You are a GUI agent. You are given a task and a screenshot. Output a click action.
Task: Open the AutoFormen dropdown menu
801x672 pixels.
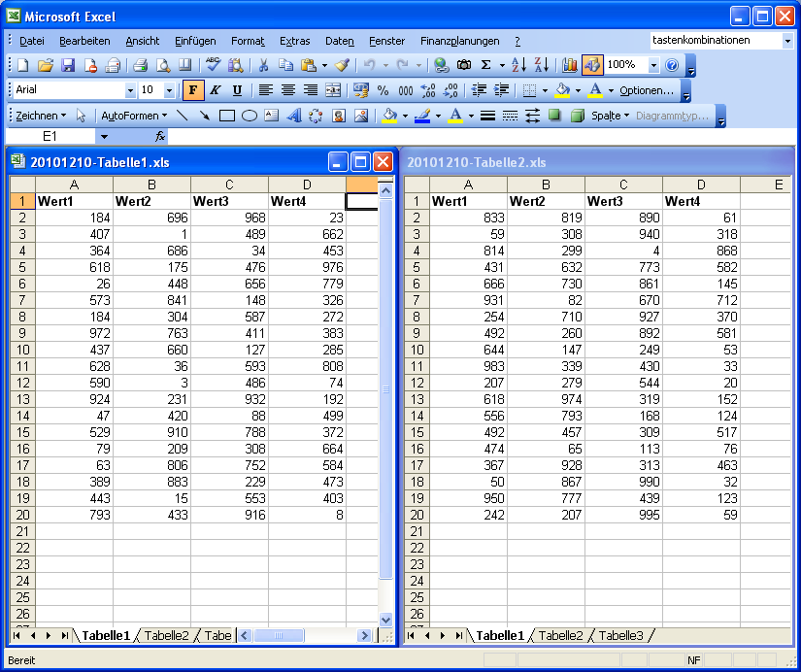click(134, 116)
